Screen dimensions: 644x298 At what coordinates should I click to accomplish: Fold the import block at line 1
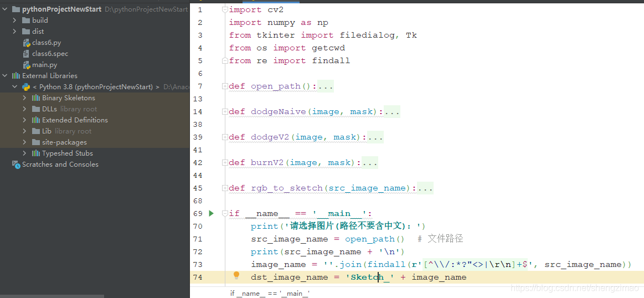[224, 10]
